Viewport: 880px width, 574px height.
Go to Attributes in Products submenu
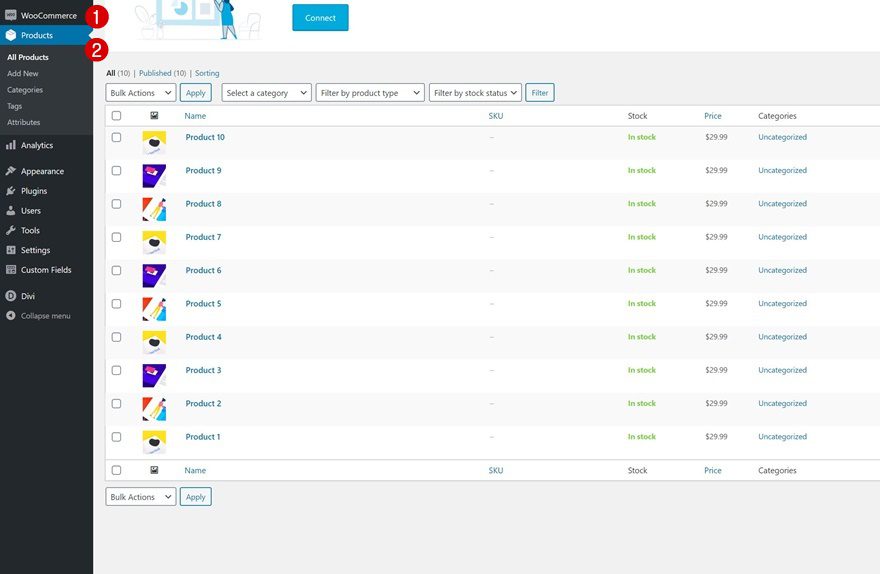pos(24,122)
